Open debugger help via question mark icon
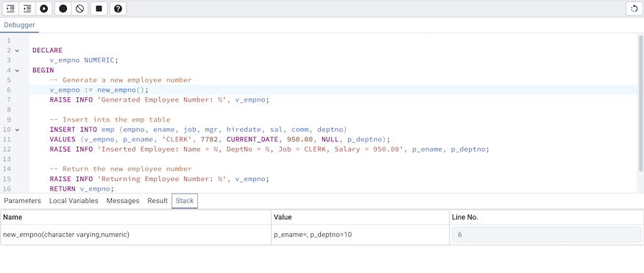Image resolution: width=644 pixels, height=273 pixels. tap(118, 9)
